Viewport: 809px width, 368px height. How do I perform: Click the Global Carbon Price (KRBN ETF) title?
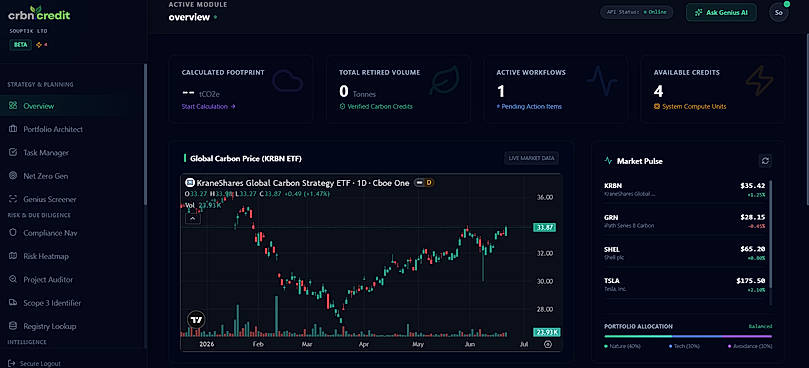pyautogui.click(x=246, y=158)
